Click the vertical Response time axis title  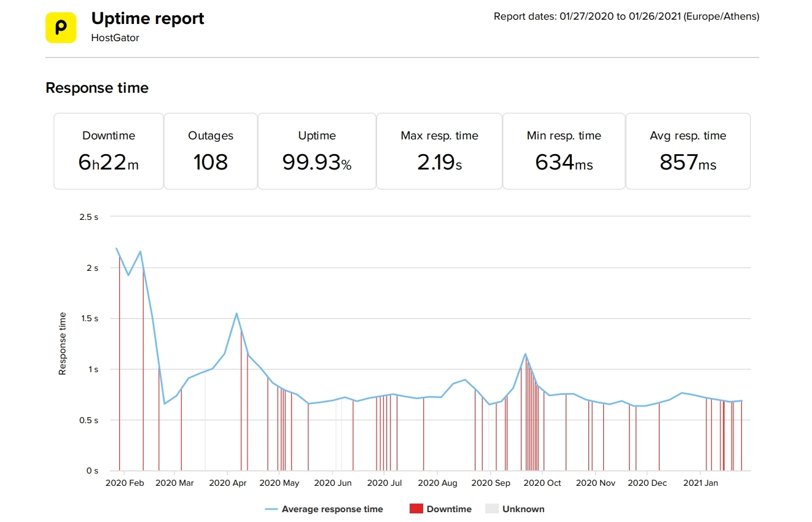click(x=62, y=344)
